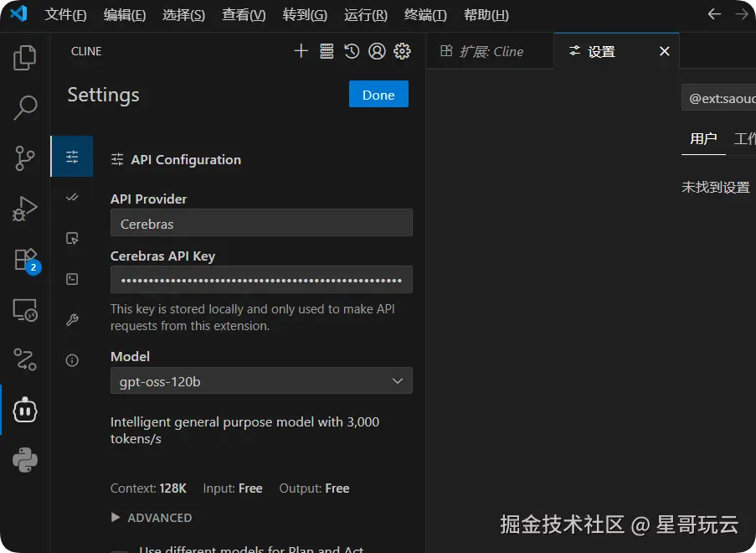Open the browser settings section icon

click(72, 238)
